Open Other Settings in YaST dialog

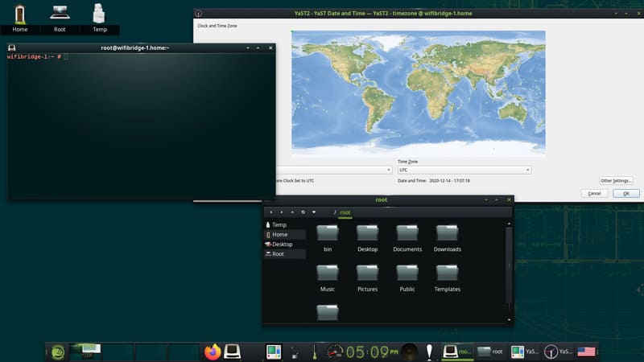[616, 180]
